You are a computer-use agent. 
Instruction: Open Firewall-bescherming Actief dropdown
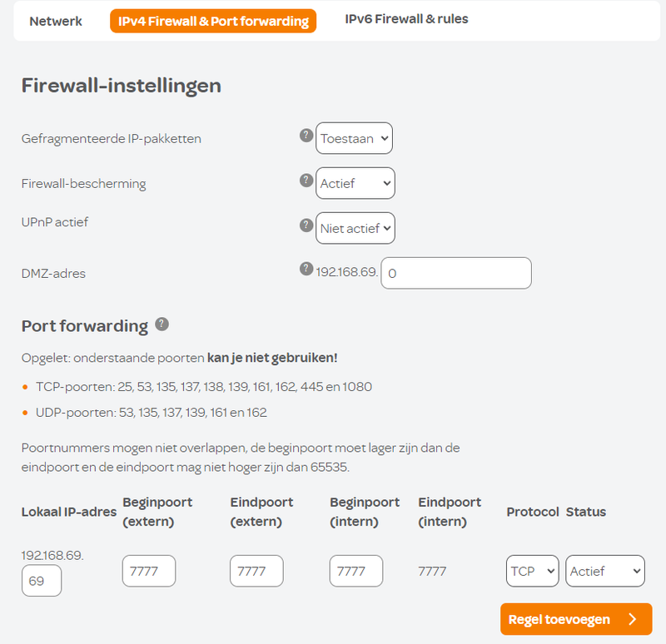[355, 183]
